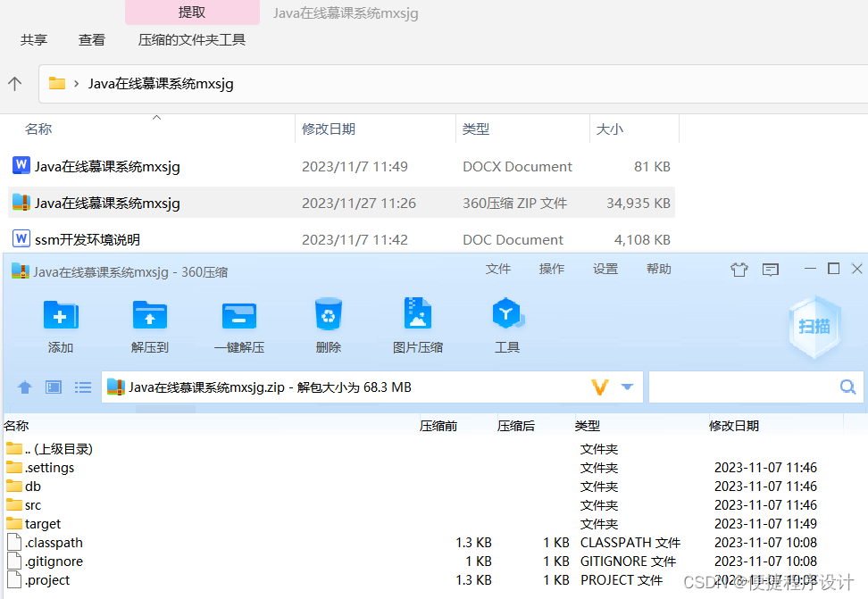This screenshot has height=599, width=868.
Task: Select the .project file name
Action: point(47,580)
